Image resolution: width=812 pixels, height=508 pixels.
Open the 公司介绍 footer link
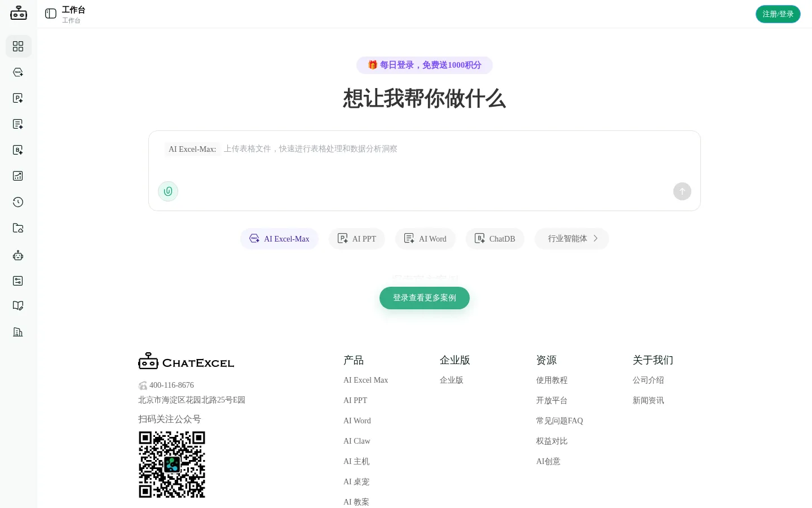point(648,380)
